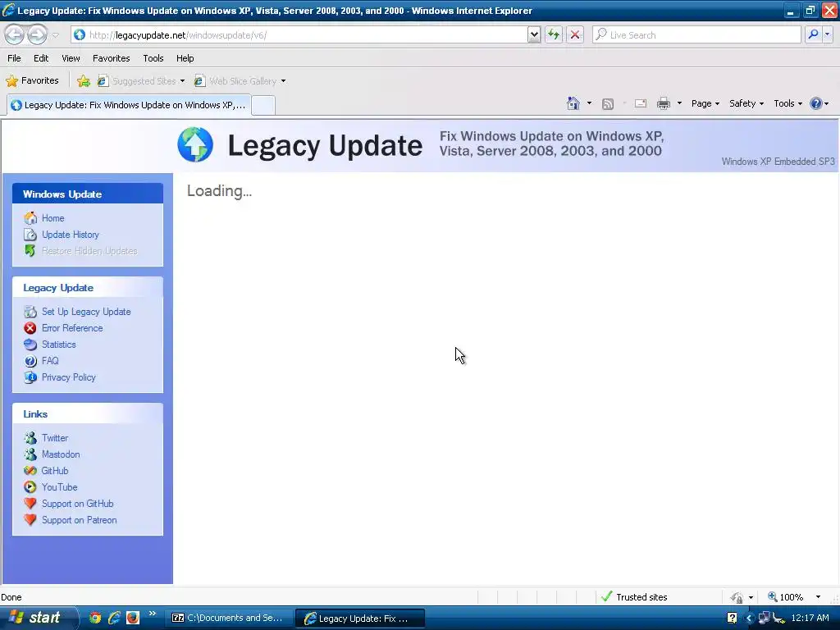Launch Chrome from quick launch bar
Image resolution: width=840 pixels, height=630 pixels.
[x=95, y=618]
